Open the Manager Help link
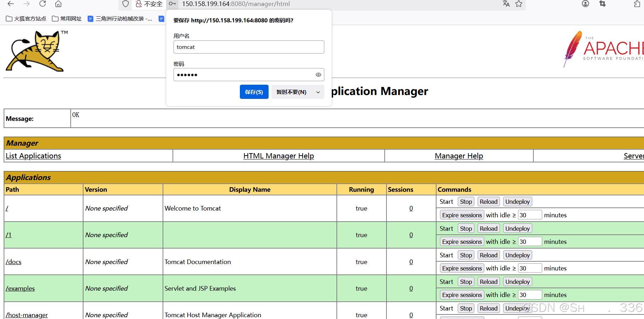This screenshot has width=644, height=319. point(459,156)
